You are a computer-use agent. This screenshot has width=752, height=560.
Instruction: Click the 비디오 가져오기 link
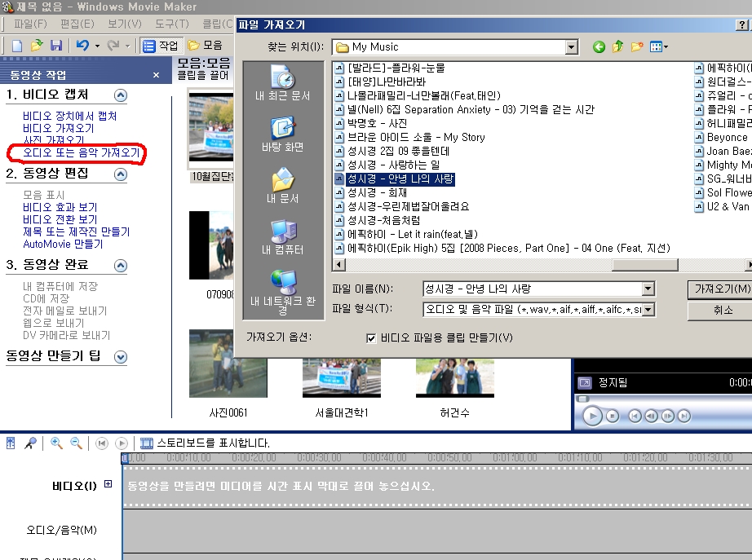(59, 128)
